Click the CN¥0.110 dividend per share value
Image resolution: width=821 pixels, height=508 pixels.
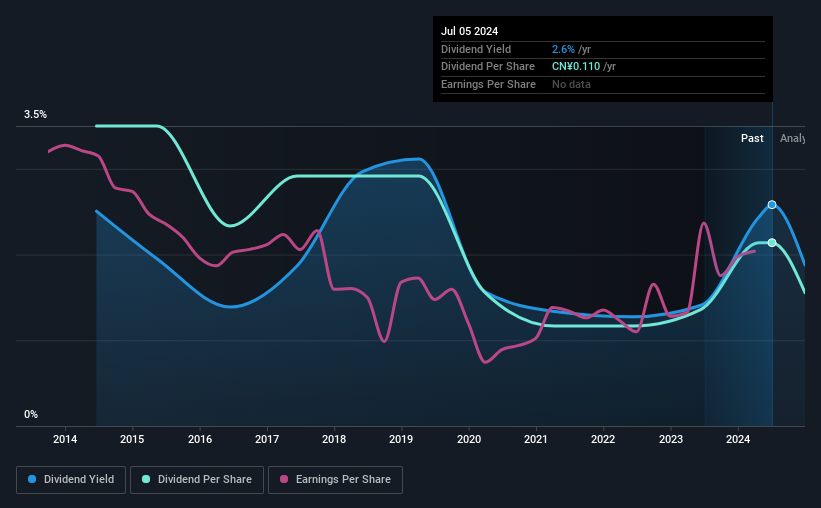[x=576, y=67]
